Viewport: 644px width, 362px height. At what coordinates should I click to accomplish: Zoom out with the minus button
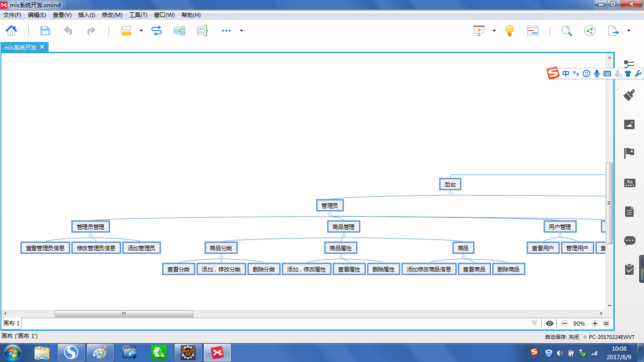(565, 323)
